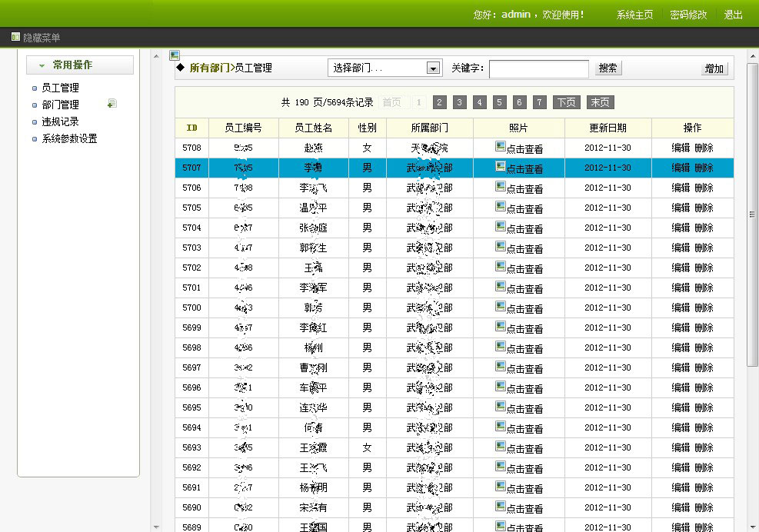The image size is (759, 532).
Task: Click the vertical scrollbar on the right
Action: (x=752, y=215)
